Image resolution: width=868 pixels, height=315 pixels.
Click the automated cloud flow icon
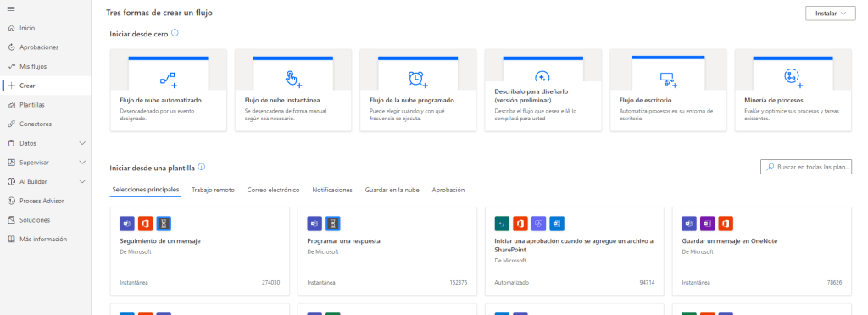point(169,80)
